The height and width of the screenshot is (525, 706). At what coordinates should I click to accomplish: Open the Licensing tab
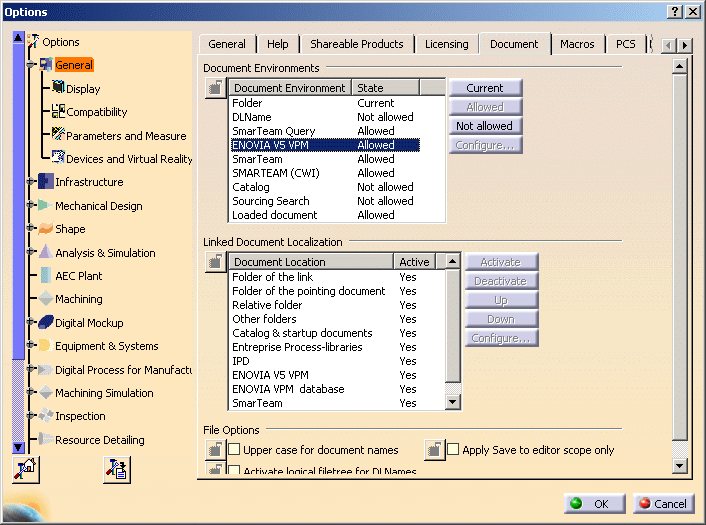click(447, 44)
